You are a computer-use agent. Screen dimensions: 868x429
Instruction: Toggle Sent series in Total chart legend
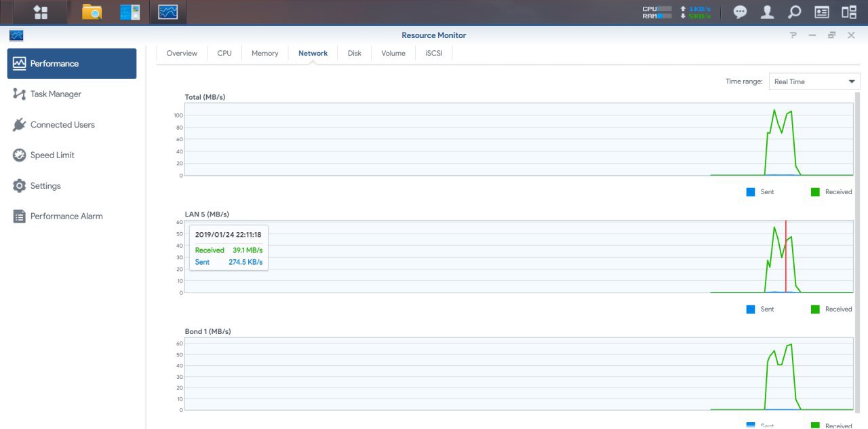[760, 192]
